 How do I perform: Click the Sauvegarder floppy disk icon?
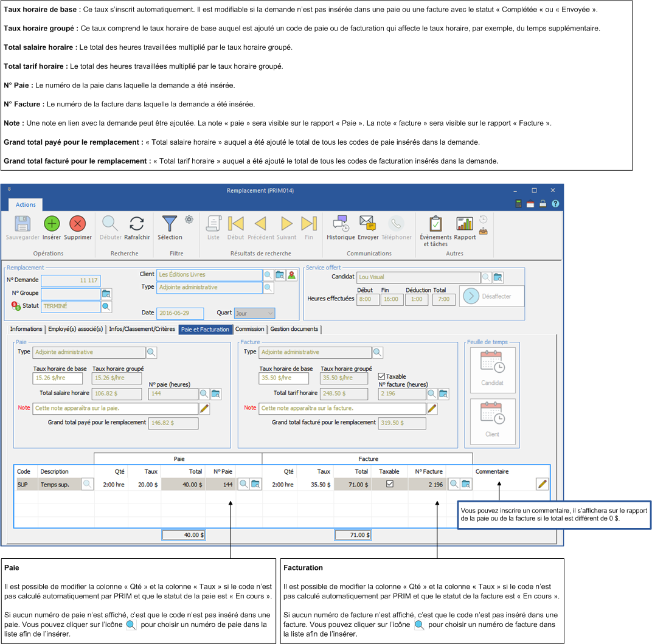point(23,224)
